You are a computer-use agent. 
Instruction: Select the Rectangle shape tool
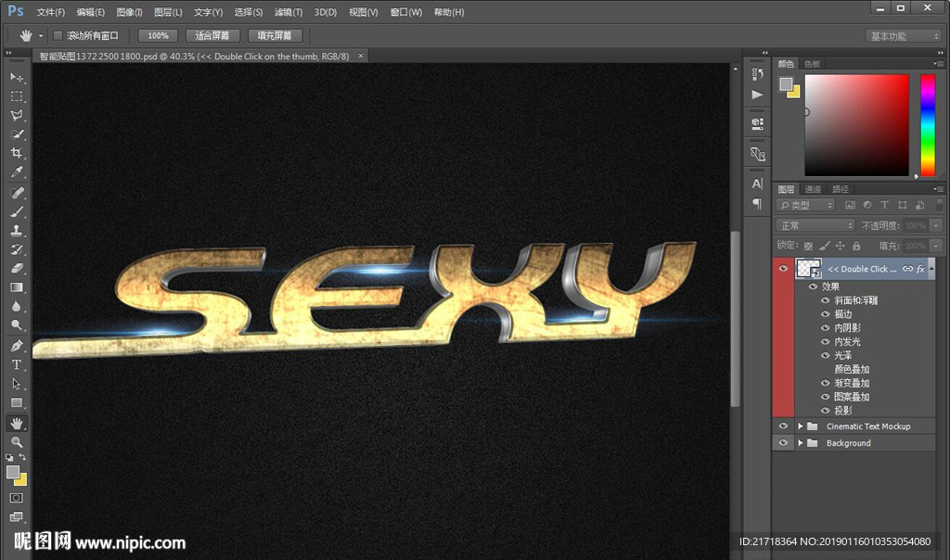pos(17,402)
